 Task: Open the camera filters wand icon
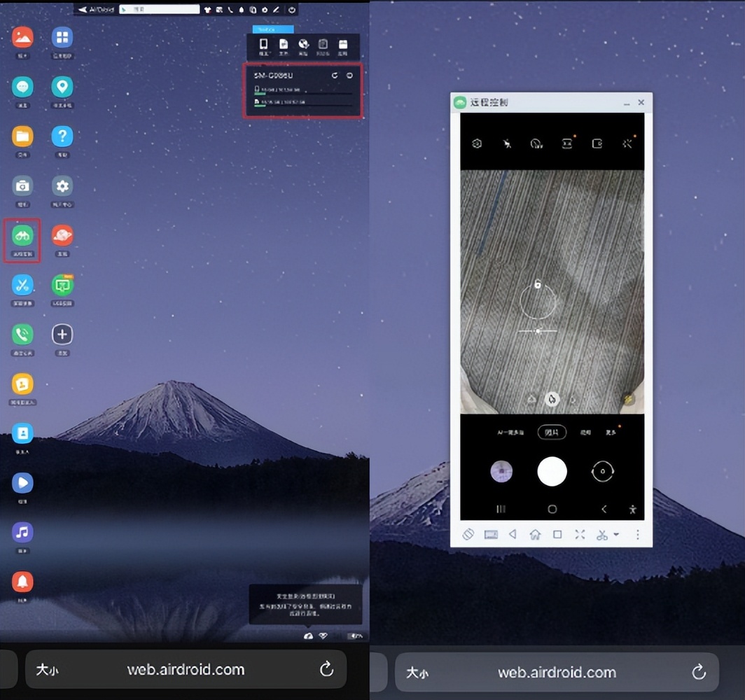coord(627,143)
